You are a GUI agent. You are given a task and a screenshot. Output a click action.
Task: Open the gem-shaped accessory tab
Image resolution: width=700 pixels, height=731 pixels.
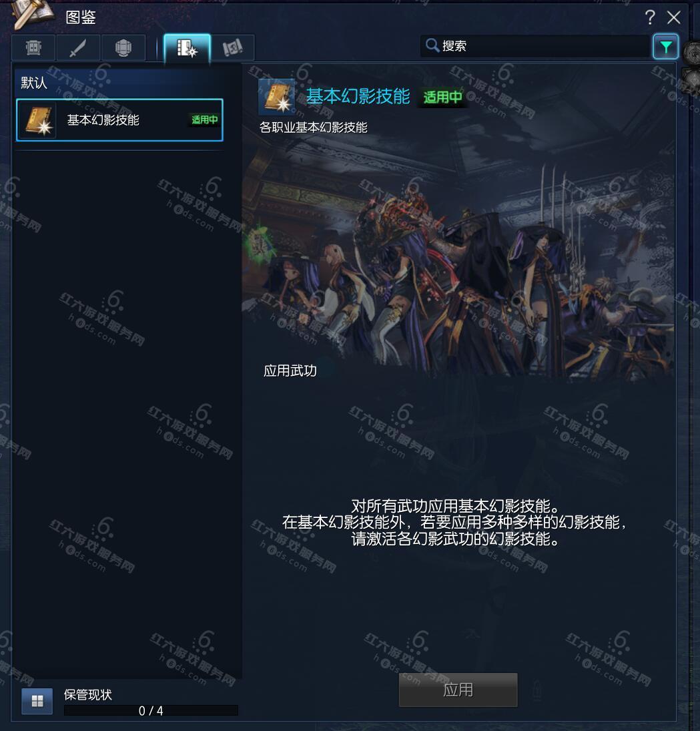[x=123, y=47]
